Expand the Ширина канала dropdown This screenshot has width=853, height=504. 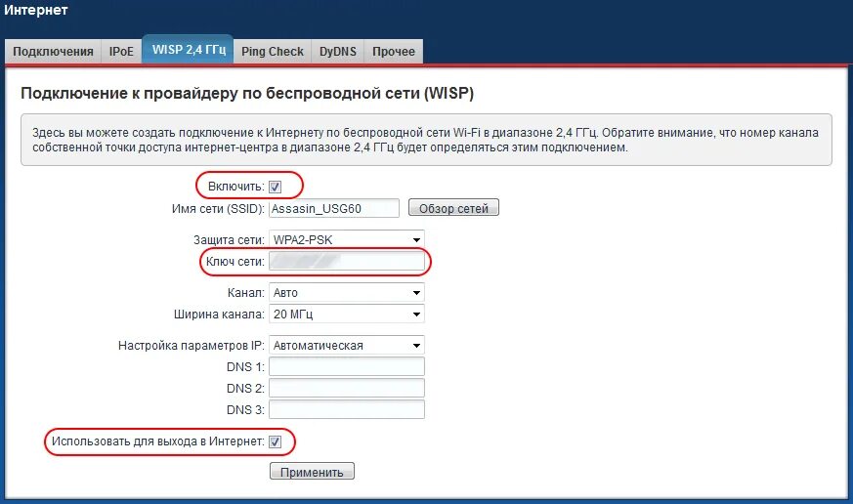[x=347, y=314]
